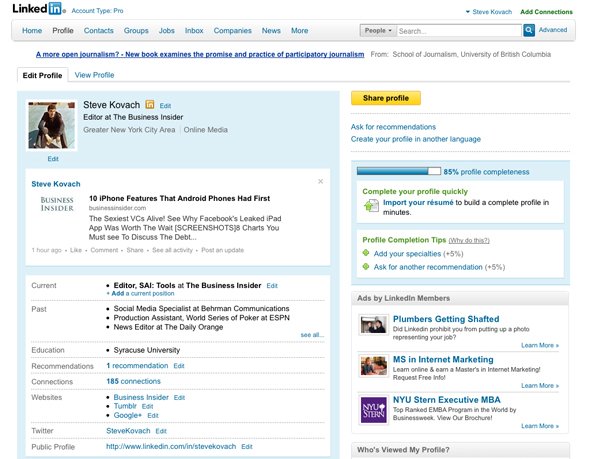Click Edit next to the name Steve Kovach

point(165,106)
